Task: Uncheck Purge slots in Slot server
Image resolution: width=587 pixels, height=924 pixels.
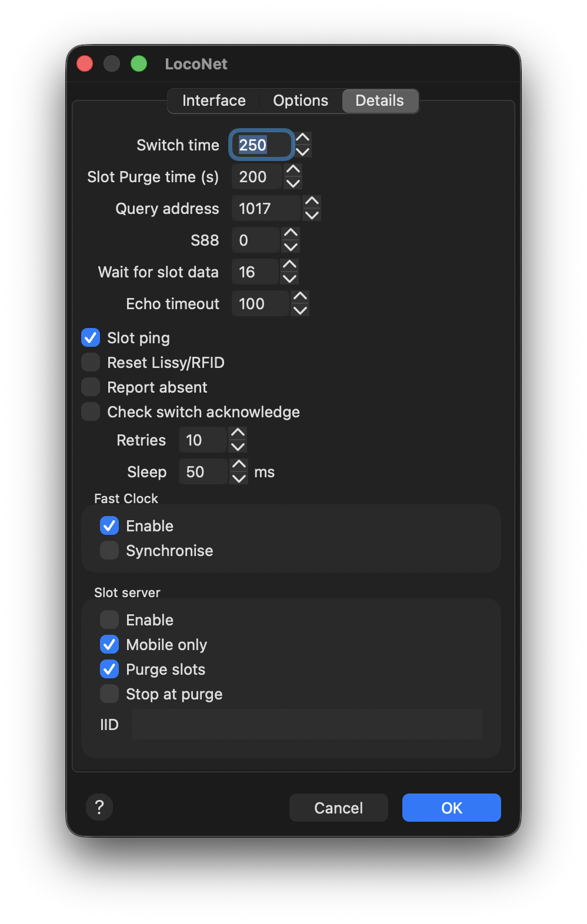Action: (109, 669)
